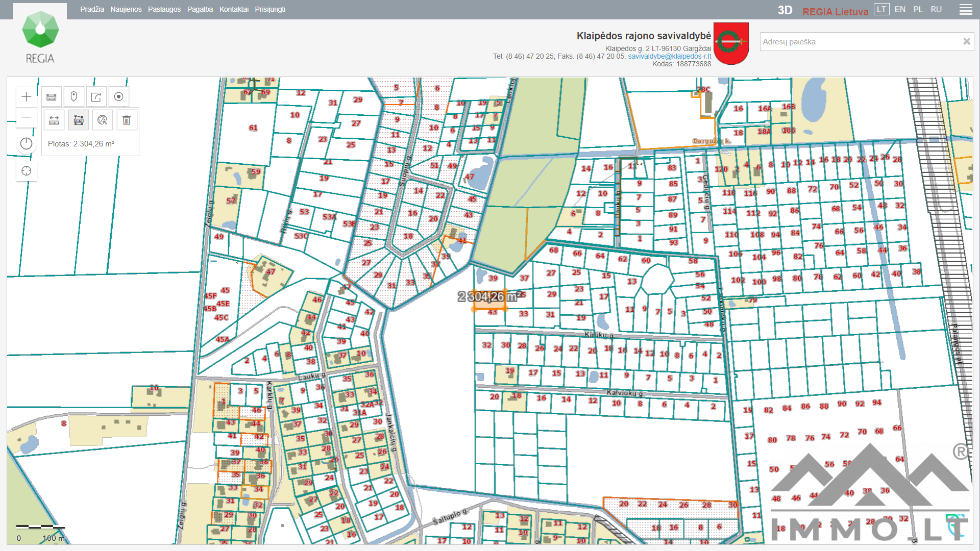Zoom out with the minus button
Screen dimensions: 980x551
point(27,118)
